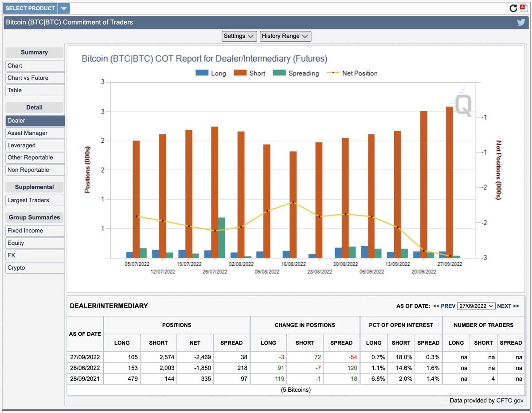Click the CHANGE IN POSITIONS column header
The width and height of the screenshot is (532, 413).
(x=305, y=325)
